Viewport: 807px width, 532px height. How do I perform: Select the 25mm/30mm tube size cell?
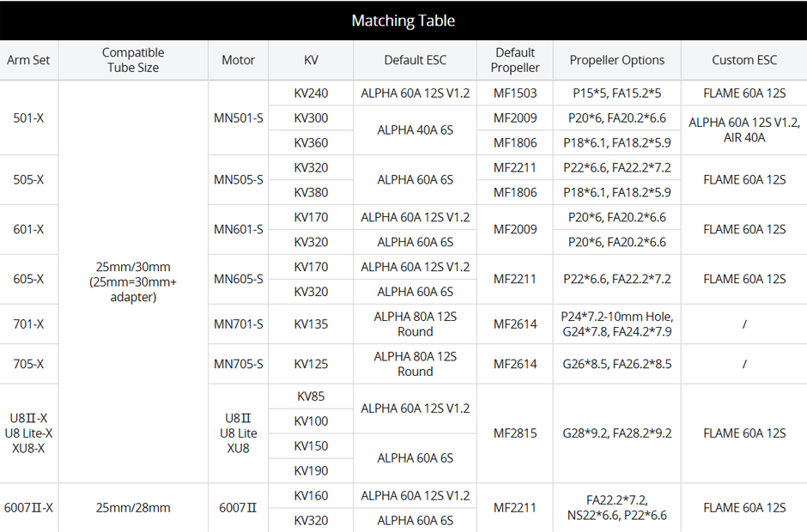tap(133, 279)
